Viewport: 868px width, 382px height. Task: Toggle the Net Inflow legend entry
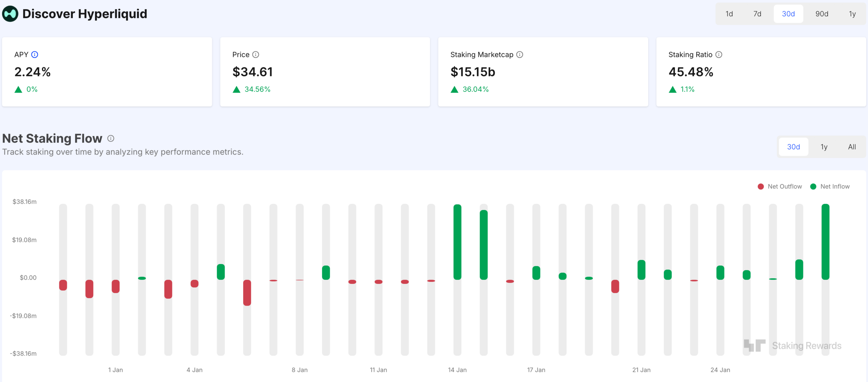click(x=830, y=186)
